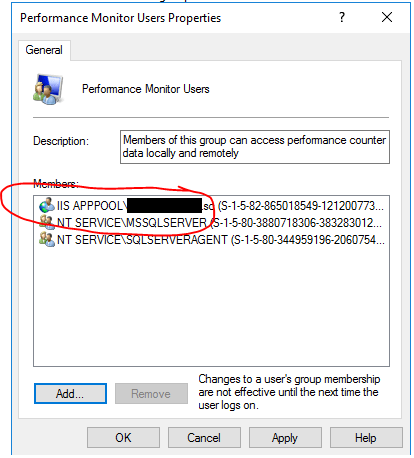The height and width of the screenshot is (458, 414).
Task: Dismiss dialog with the Cancel button
Action: point(204,437)
